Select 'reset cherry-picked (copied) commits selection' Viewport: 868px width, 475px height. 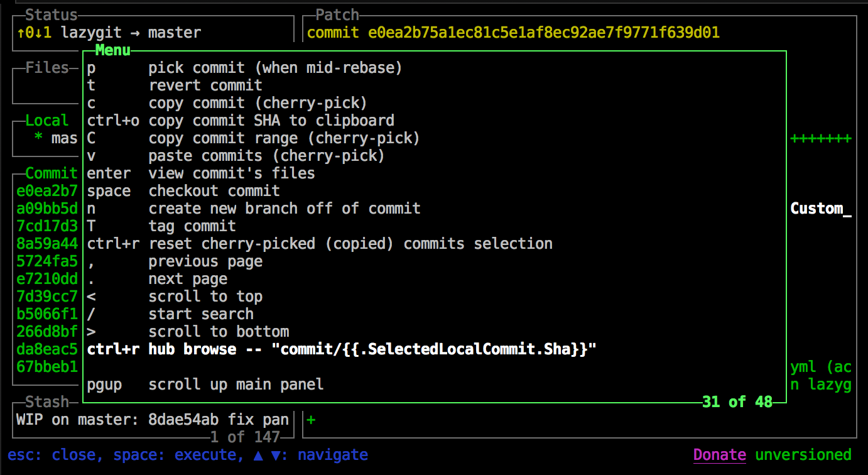[435, 243]
